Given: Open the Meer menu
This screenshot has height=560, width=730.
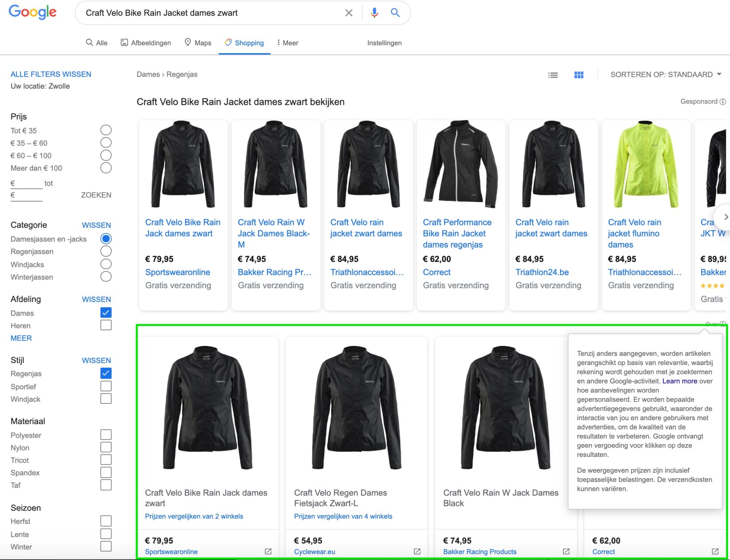Looking at the screenshot, I should [288, 43].
